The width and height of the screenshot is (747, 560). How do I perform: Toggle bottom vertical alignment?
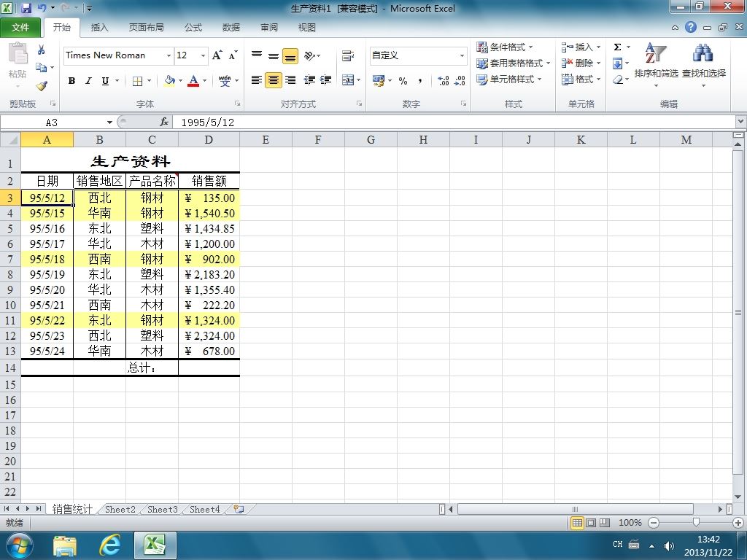(290, 55)
